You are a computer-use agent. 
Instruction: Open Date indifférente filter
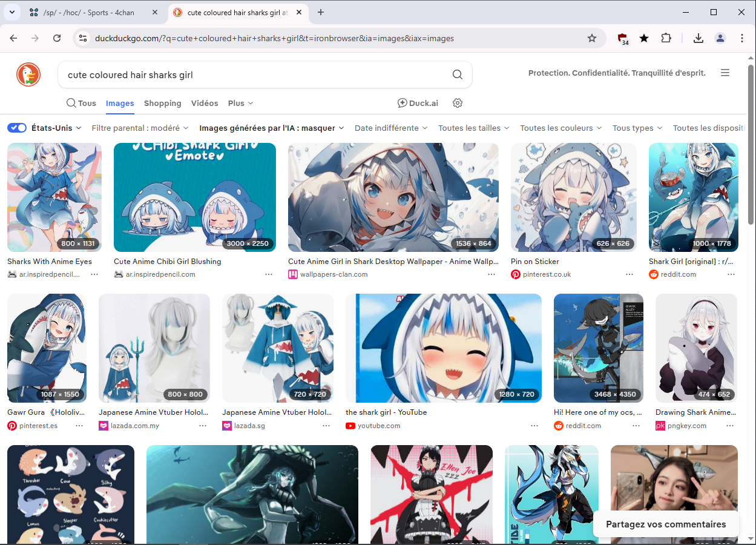coord(391,128)
